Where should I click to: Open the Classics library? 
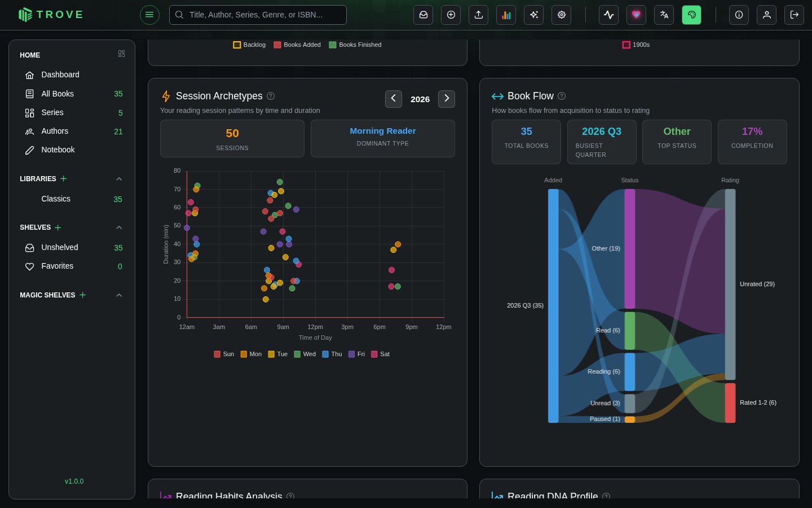tap(72, 199)
